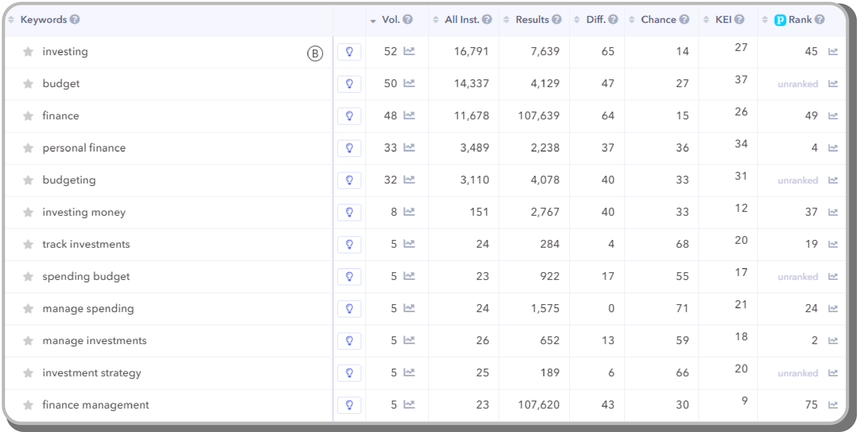Open help tooltip for Results column
Screen dimensions: 868x432
[x=557, y=20]
